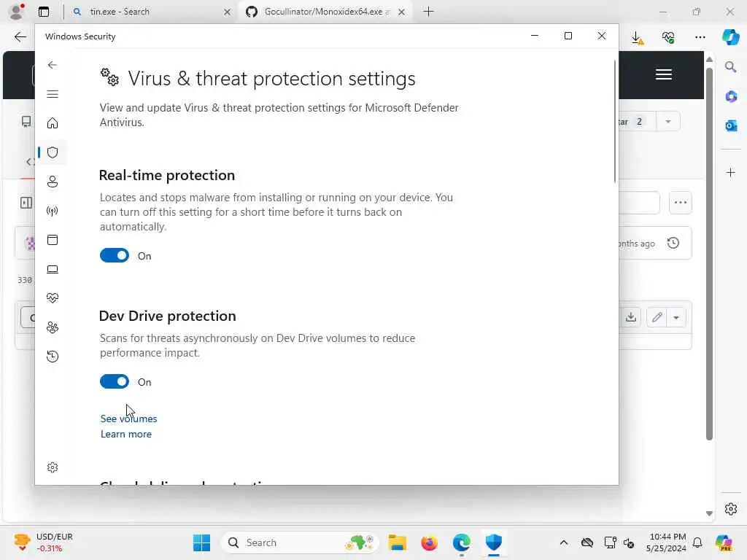This screenshot has width=747, height=560.
Task: Add an app to Edge sidebar
Action: point(731,172)
